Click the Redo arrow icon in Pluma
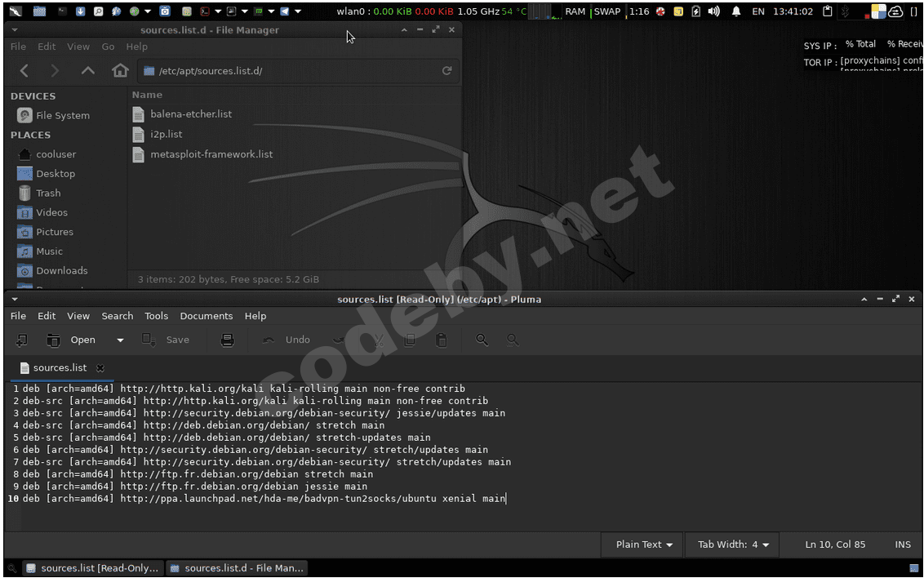 point(339,340)
